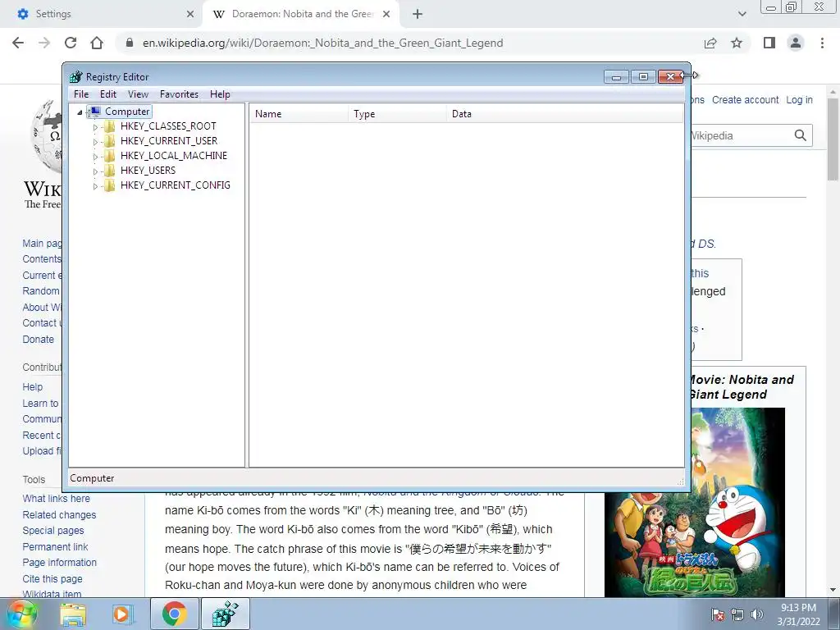Expand the HKEY_CURRENT_CONFIG tree arrow
This screenshot has height=630, width=840.
click(95, 186)
